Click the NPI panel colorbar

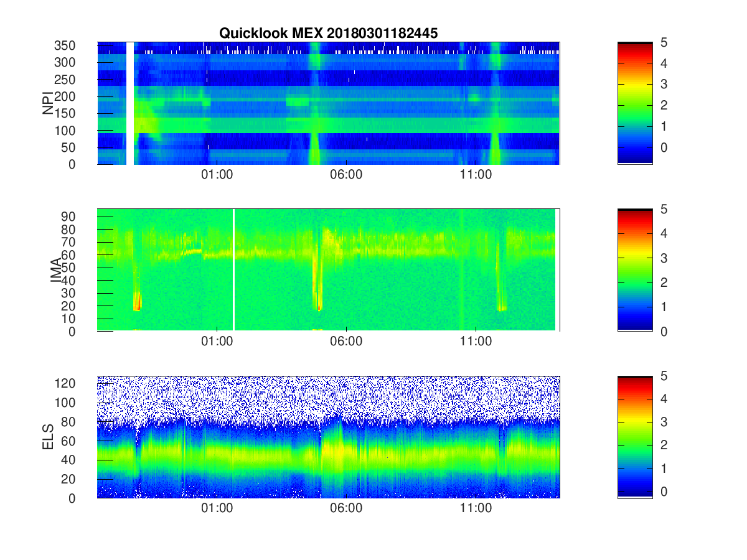(x=635, y=103)
